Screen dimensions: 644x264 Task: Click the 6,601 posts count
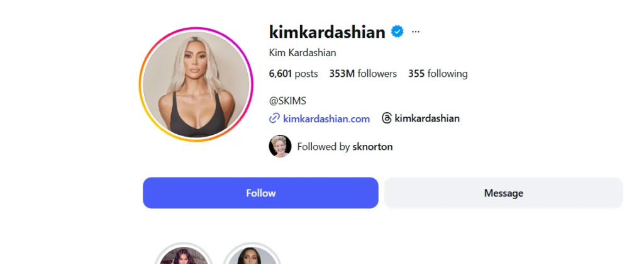click(293, 74)
